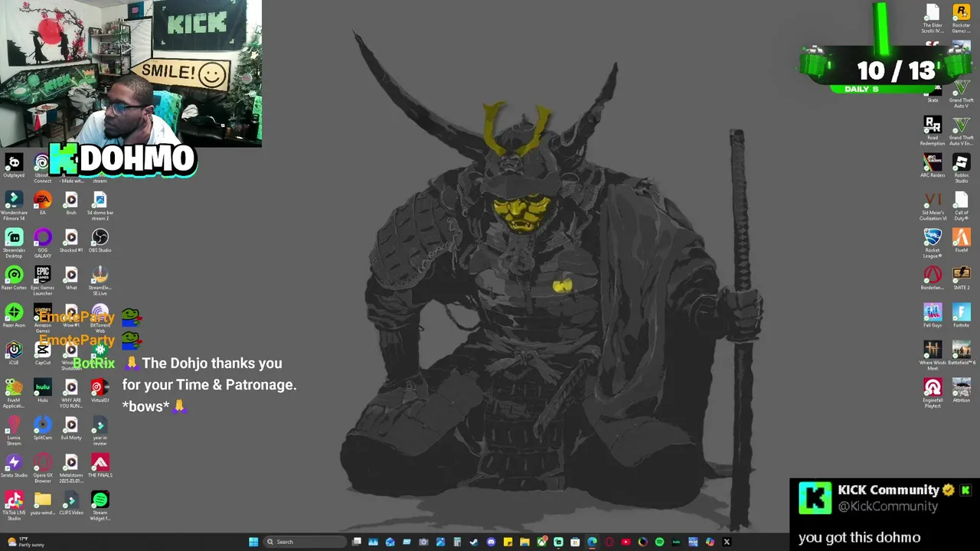This screenshot has height=551, width=980.
Task: Select the Metalstorm video file icon
Action: point(71,468)
